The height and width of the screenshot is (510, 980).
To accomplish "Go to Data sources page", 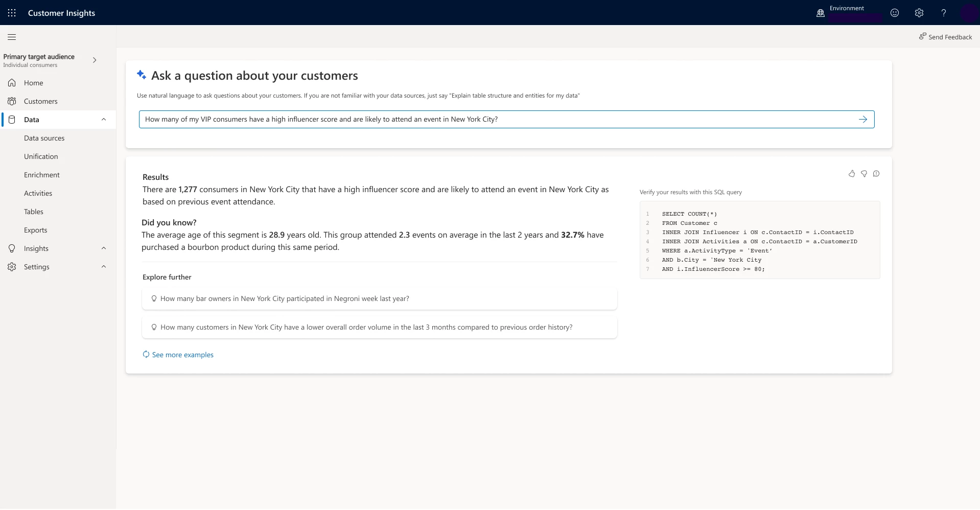I will point(44,138).
